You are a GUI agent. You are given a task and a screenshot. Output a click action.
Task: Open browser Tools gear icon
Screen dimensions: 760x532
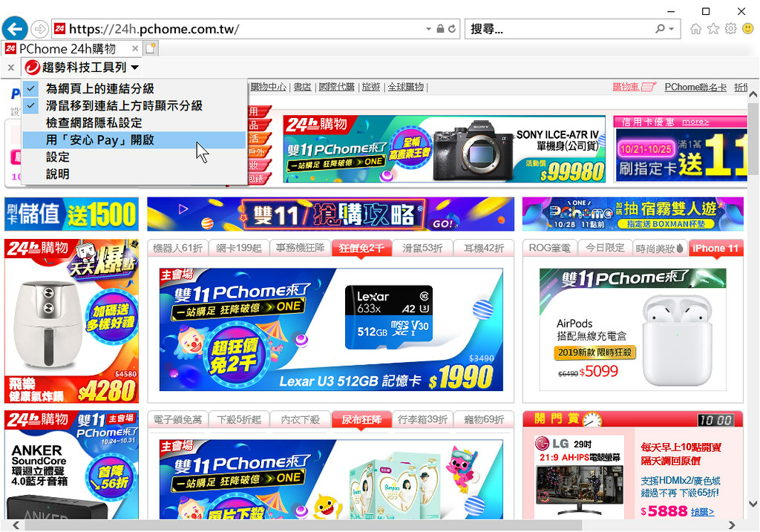pyautogui.click(x=730, y=29)
